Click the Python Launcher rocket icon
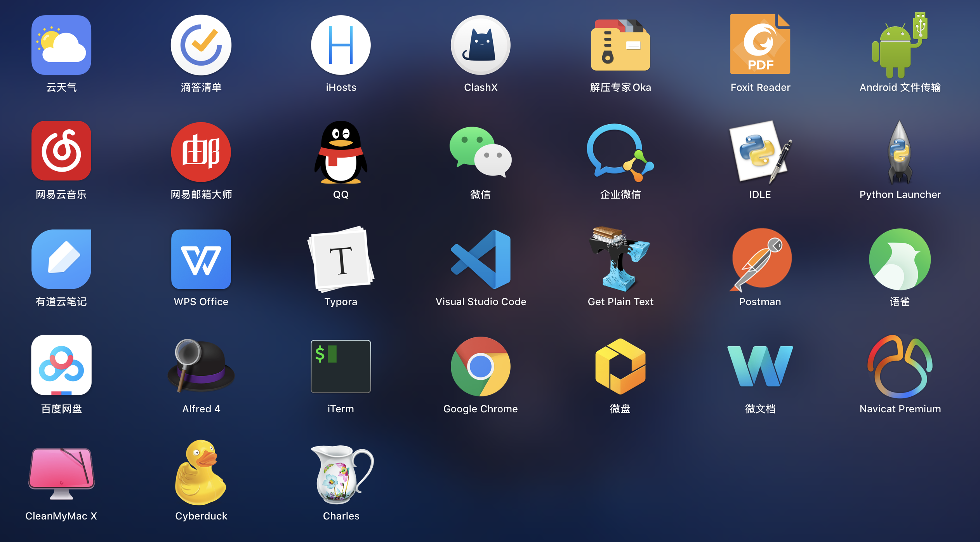Viewport: 980px width, 542px height. click(900, 152)
